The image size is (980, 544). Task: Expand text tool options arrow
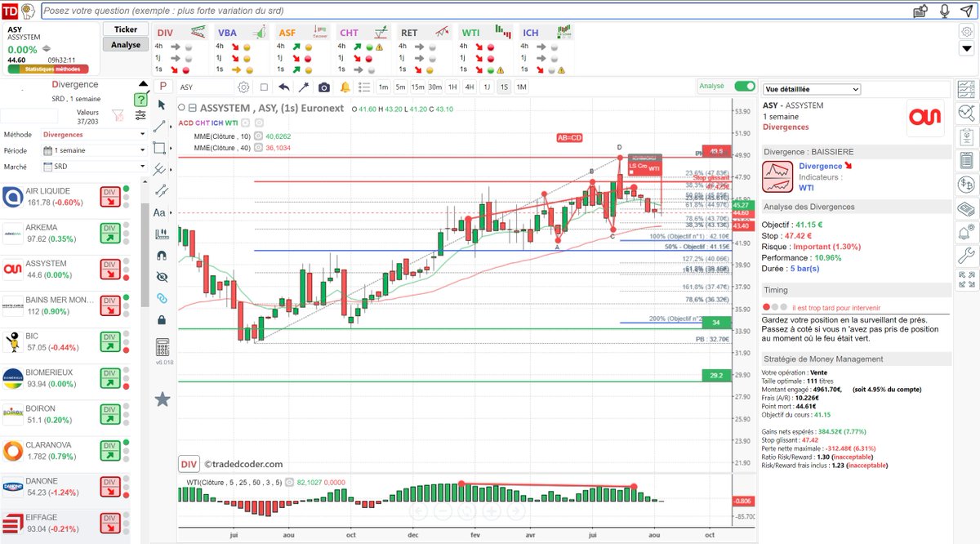click(169, 212)
